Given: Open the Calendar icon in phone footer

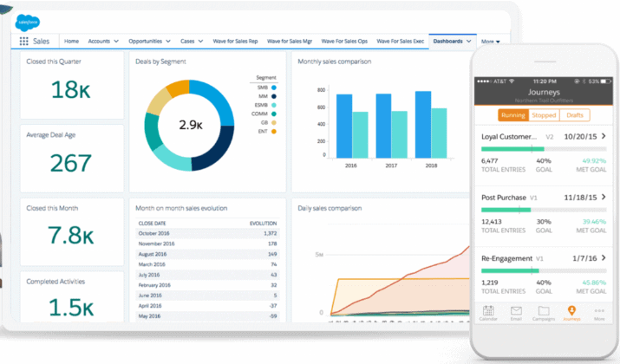Looking at the screenshot, I should [488, 310].
